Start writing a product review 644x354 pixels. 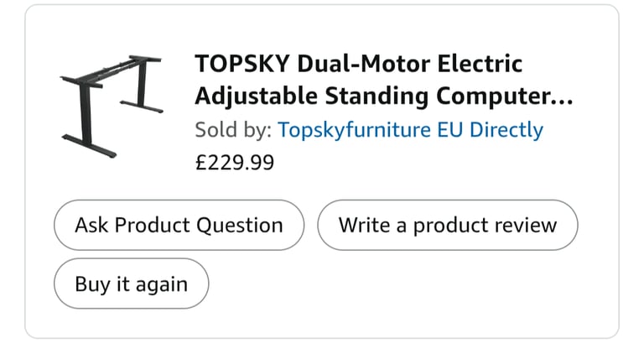coord(447,225)
